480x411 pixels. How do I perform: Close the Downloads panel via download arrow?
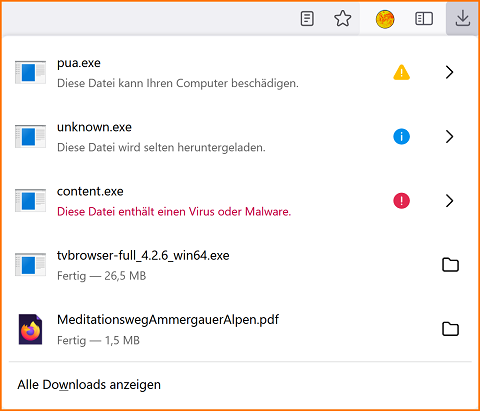pyautogui.click(x=463, y=18)
